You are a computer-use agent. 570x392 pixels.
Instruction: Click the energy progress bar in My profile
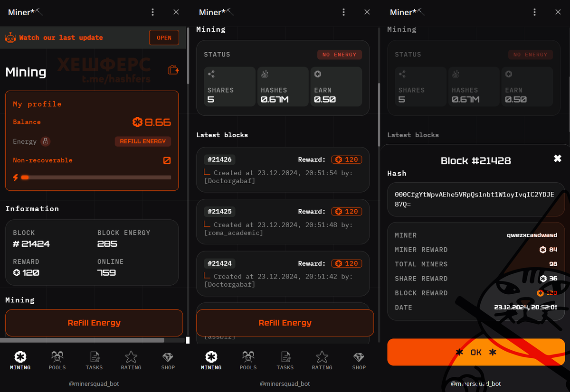click(96, 177)
